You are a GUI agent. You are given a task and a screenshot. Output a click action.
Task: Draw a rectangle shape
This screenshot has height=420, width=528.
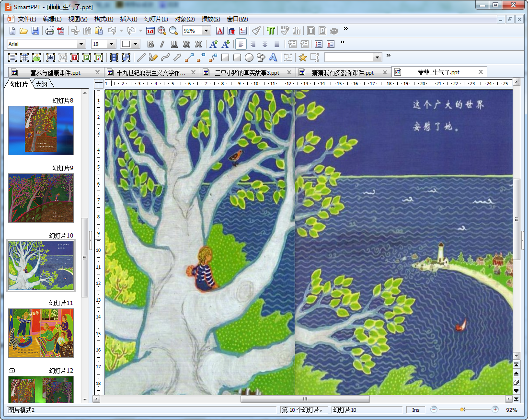click(225, 57)
